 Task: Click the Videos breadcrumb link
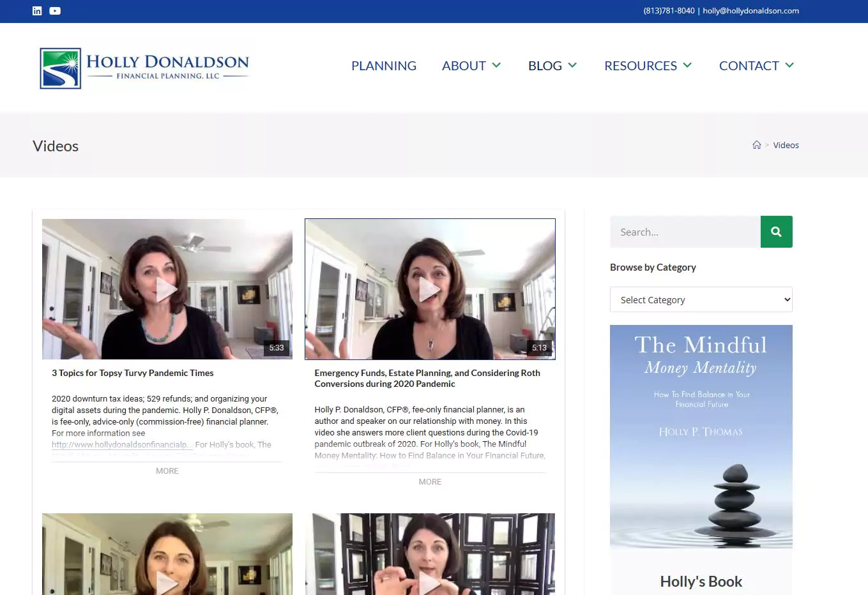(786, 145)
